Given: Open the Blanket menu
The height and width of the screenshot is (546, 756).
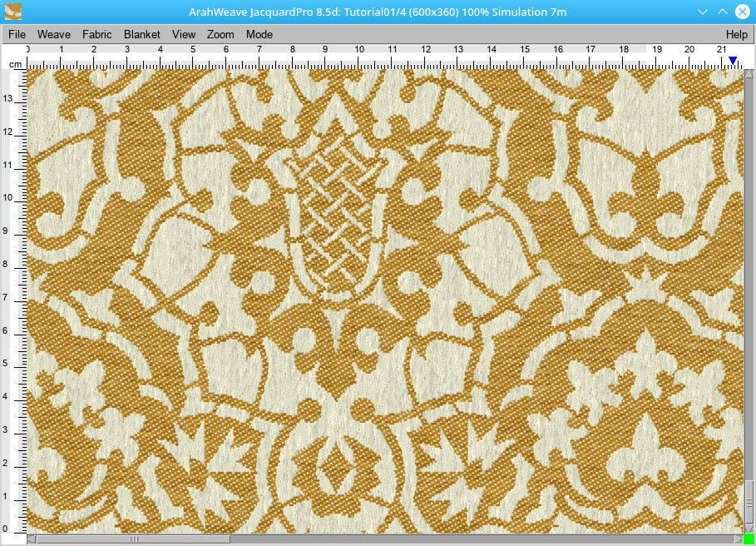Looking at the screenshot, I should (x=141, y=35).
